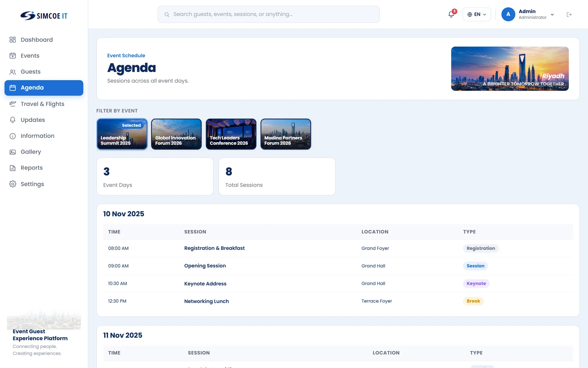Click the Events calendar icon in the sidebar
588x368 pixels.
[x=13, y=56]
